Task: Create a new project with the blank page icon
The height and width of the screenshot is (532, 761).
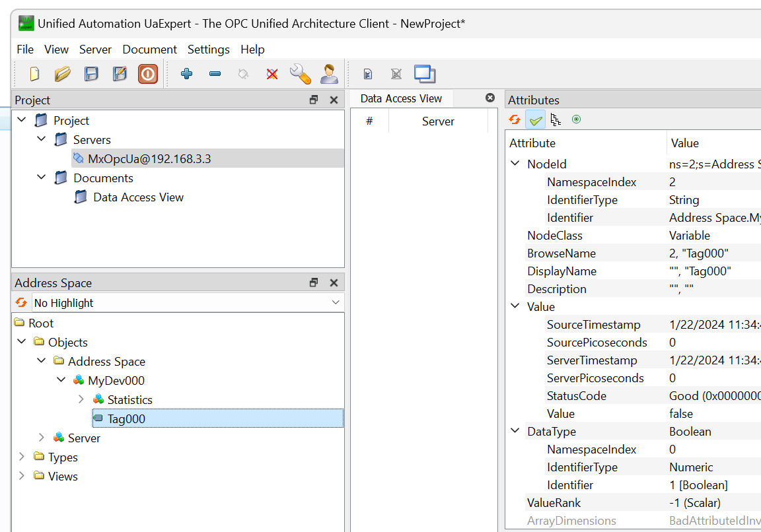Action: [34, 74]
